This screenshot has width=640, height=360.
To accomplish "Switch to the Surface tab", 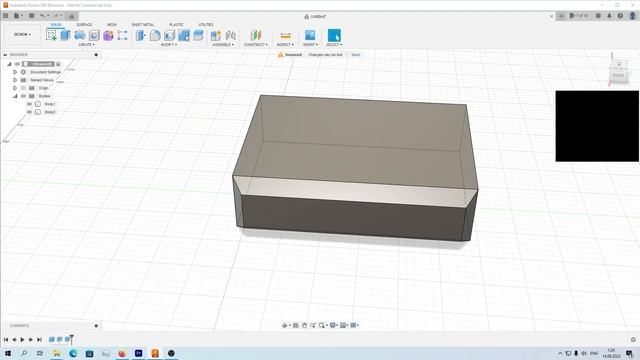I will pos(84,25).
